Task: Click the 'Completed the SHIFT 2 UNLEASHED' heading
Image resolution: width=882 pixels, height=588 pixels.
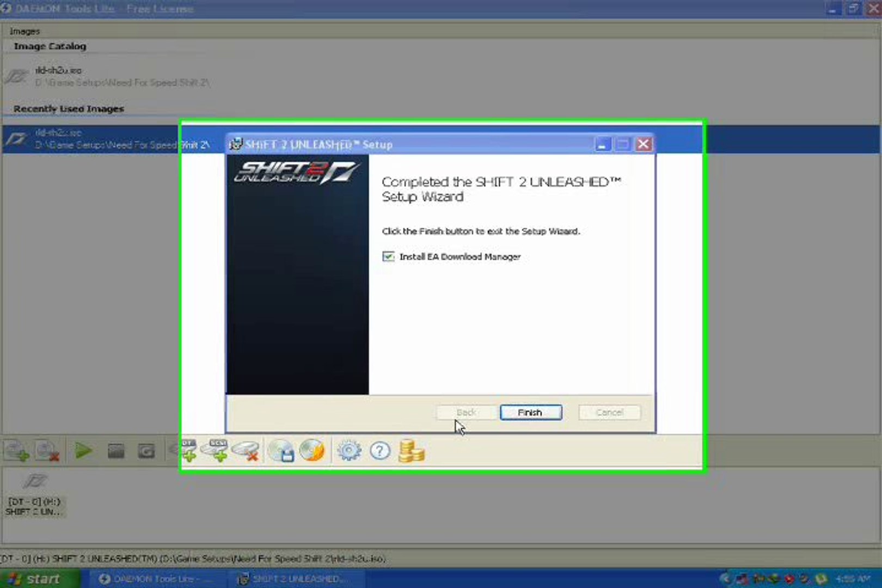Action: coord(501,189)
